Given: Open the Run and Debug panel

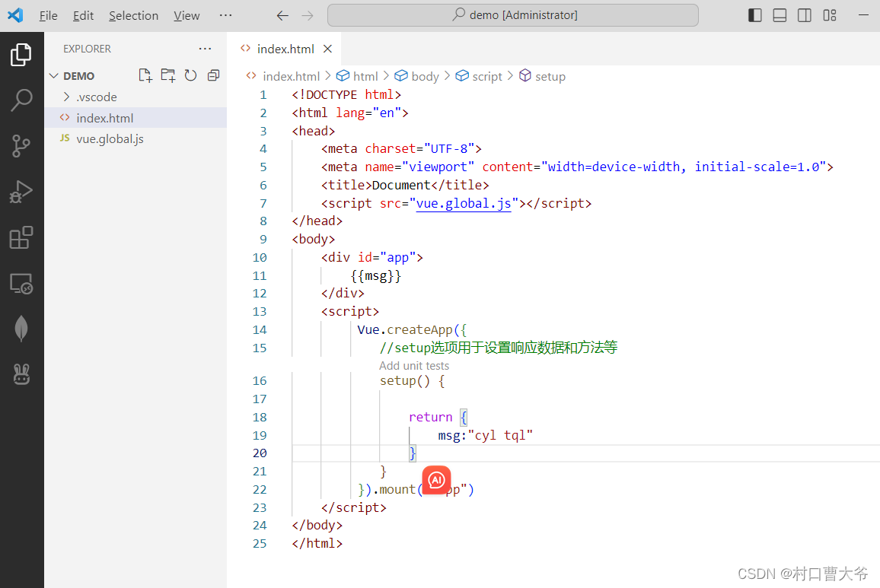Looking at the screenshot, I should pos(22,191).
